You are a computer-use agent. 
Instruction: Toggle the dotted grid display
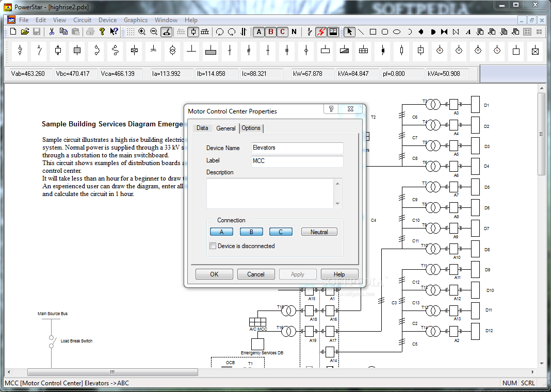[131, 32]
